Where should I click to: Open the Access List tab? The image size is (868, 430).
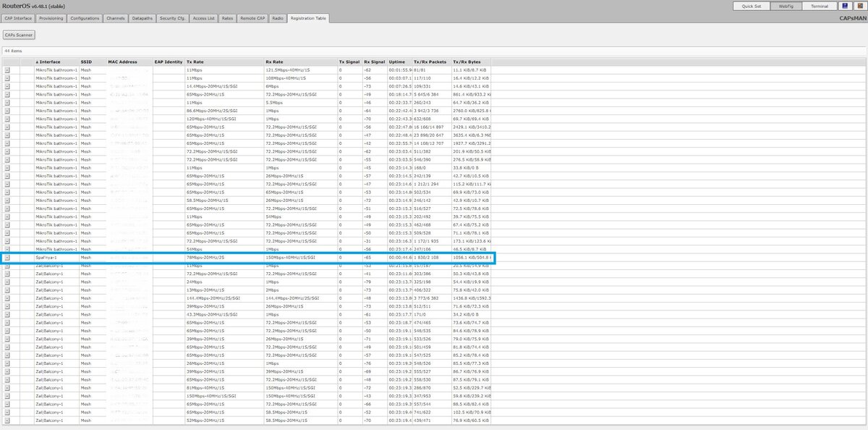[205, 18]
